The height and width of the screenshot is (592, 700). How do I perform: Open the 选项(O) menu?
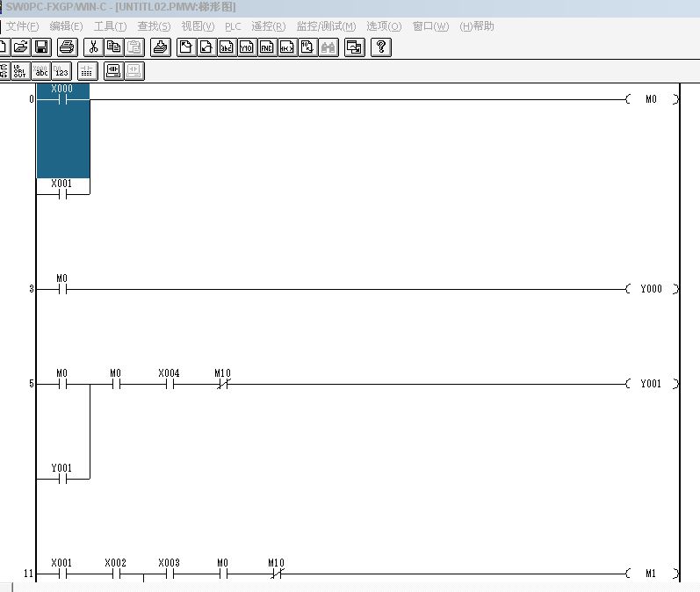[384, 26]
